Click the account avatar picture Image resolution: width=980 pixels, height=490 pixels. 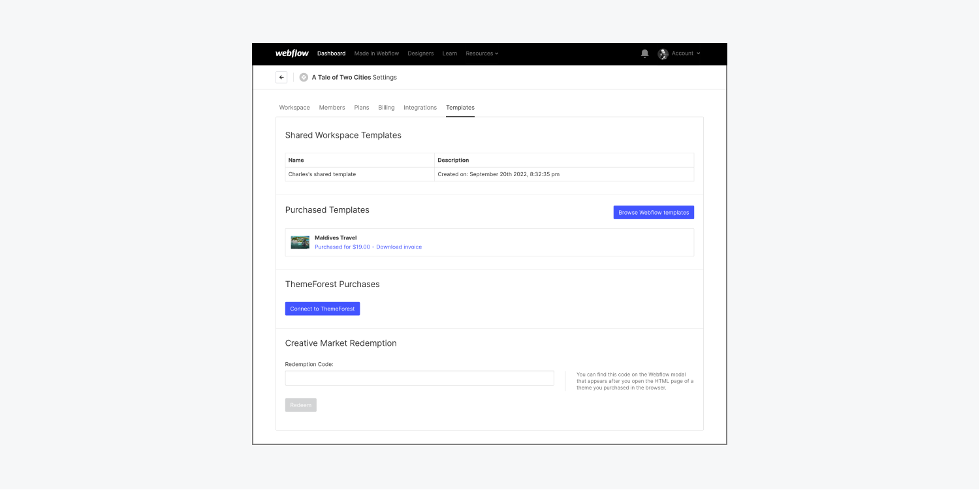[x=663, y=54]
